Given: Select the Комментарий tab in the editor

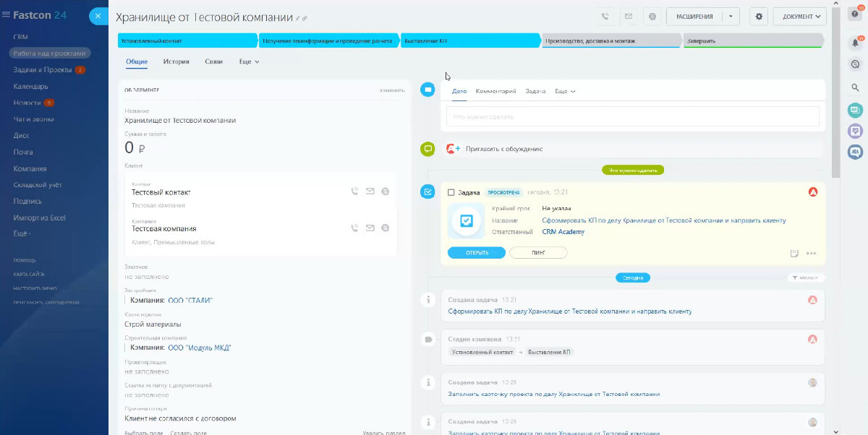Looking at the screenshot, I should 495,92.
